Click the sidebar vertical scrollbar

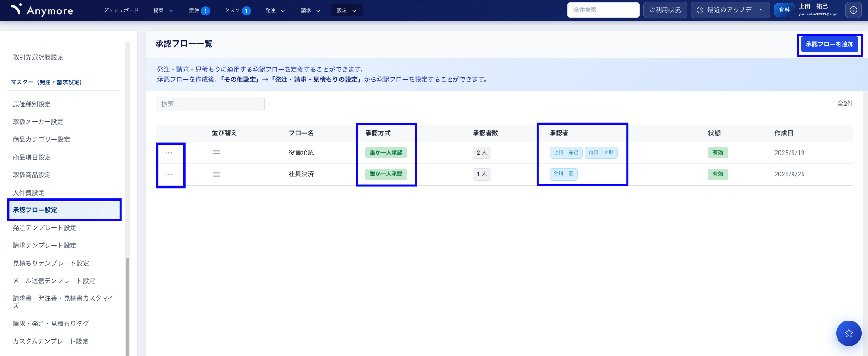(x=128, y=305)
